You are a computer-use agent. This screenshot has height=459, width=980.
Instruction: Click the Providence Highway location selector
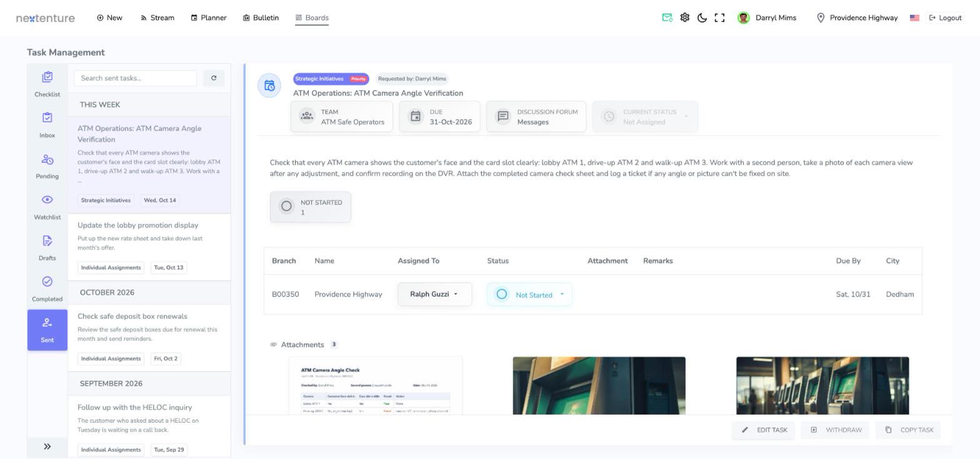(x=857, y=18)
